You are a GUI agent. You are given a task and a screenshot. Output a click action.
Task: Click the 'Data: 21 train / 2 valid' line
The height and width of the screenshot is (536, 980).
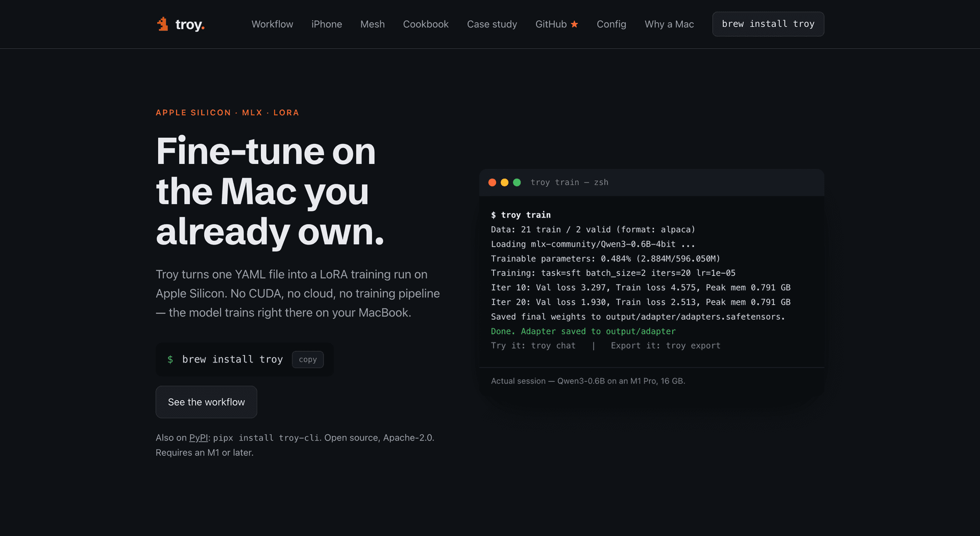pos(593,230)
